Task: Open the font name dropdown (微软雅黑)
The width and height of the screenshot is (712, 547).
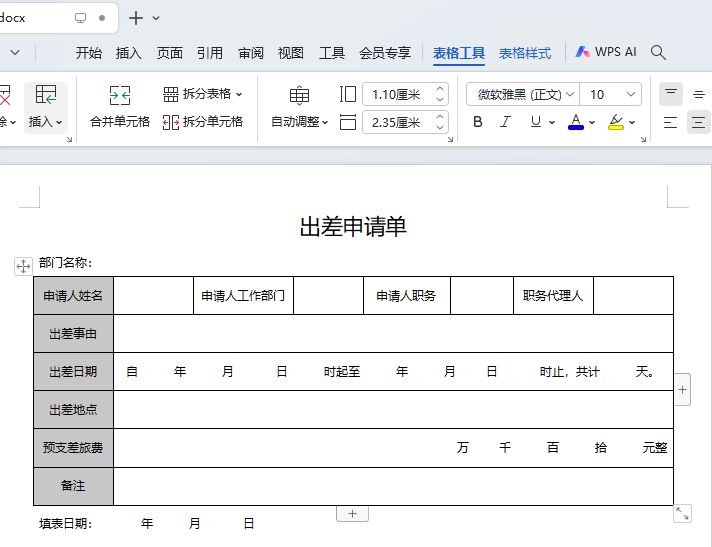Action: point(570,95)
